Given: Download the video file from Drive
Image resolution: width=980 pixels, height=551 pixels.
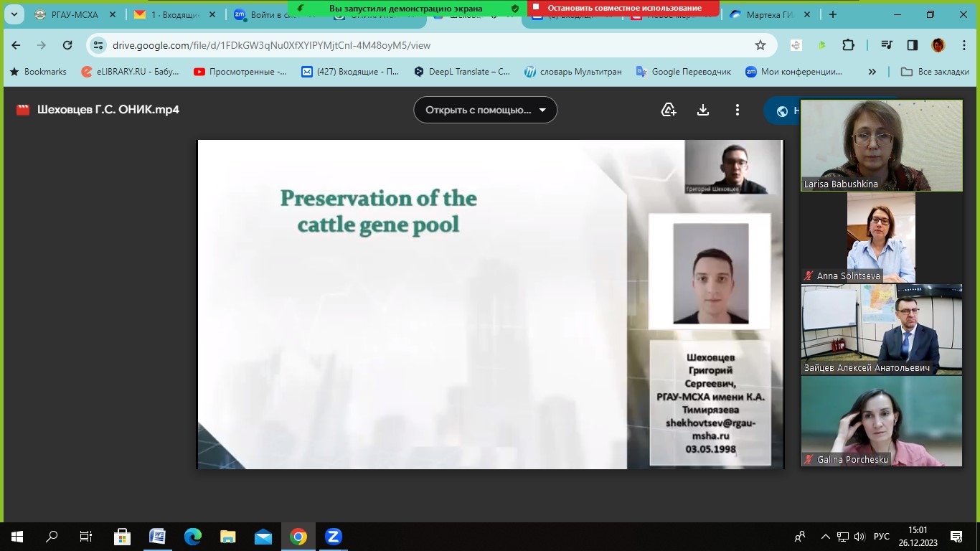Looking at the screenshot, I should point(703,110).
